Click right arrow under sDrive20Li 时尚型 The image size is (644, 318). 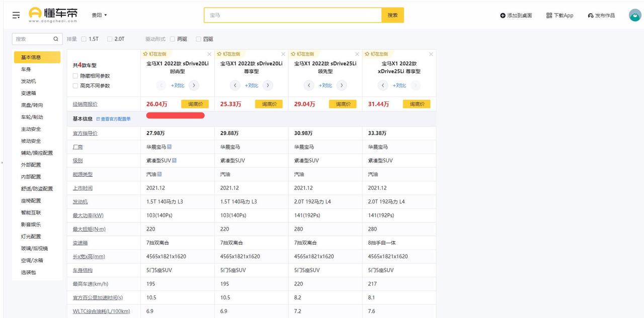click(x=194, y=85)
